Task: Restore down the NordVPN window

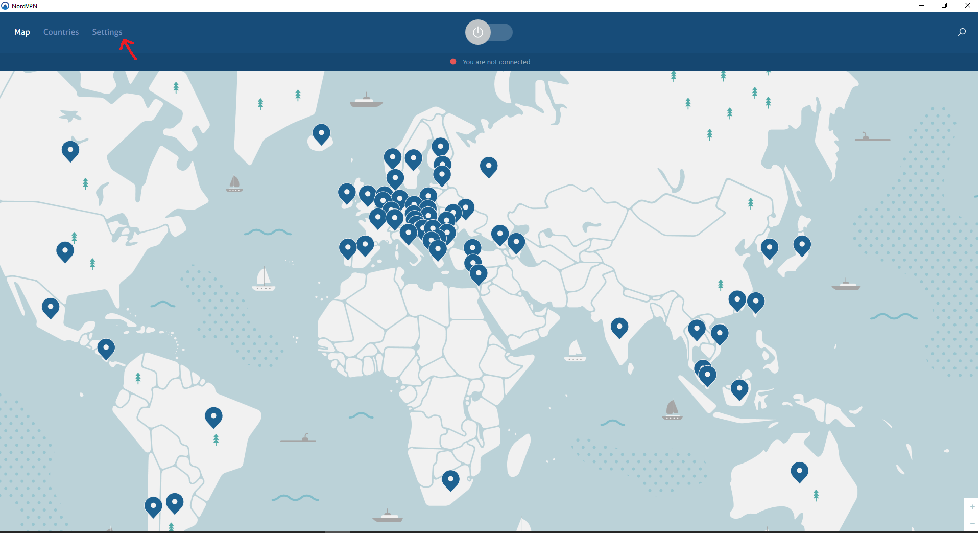Action: click(944, 6)
